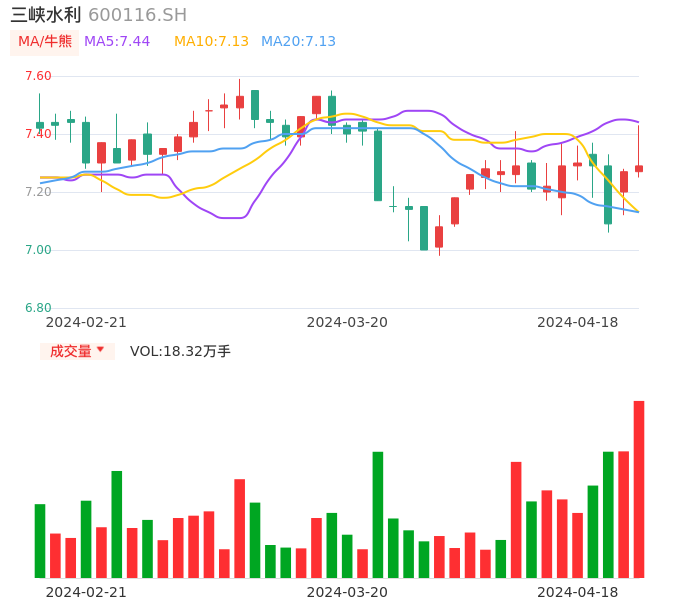The width and height of the screenshot is (686, 606).
Task: Open the 成交量 indicator dropdown
Action: click(71, 351)
